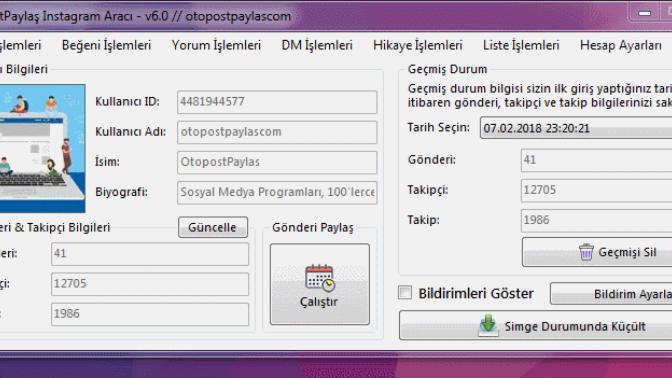The width and height of the screenshot is (672, 378).
Task: Click the Kullanıcı Adı field
Action: (x=277, y=132)
